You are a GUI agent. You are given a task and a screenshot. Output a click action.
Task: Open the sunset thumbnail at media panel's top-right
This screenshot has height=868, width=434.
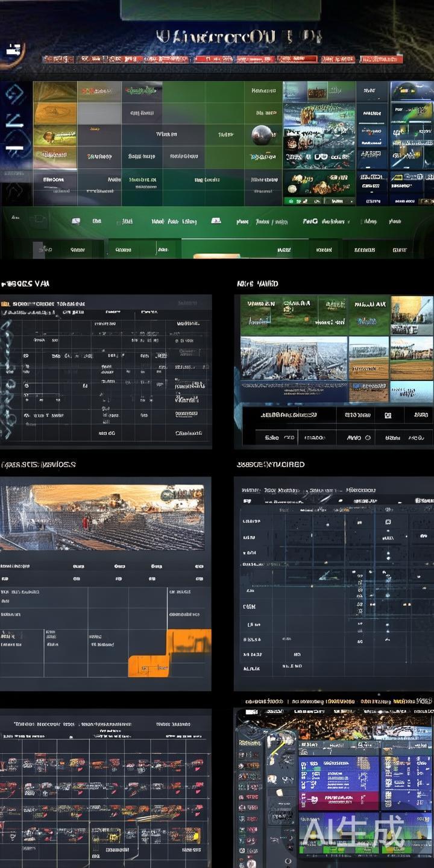412,315
